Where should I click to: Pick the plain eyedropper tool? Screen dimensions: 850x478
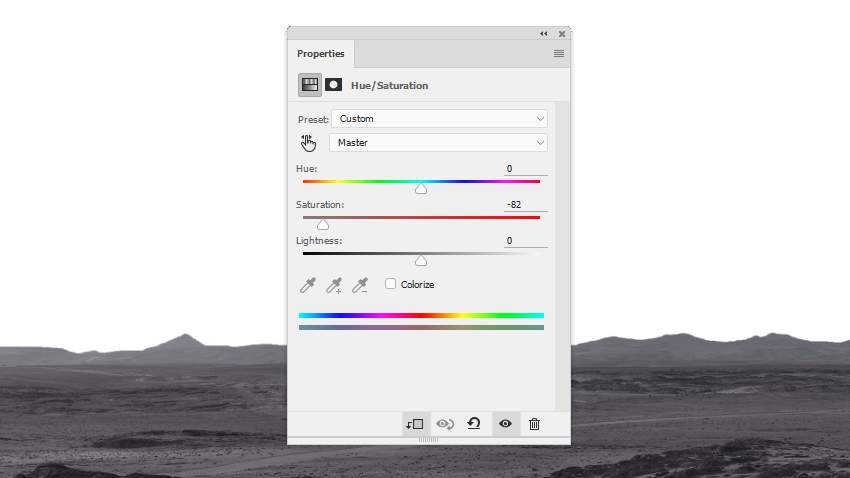tap(308, 285)
